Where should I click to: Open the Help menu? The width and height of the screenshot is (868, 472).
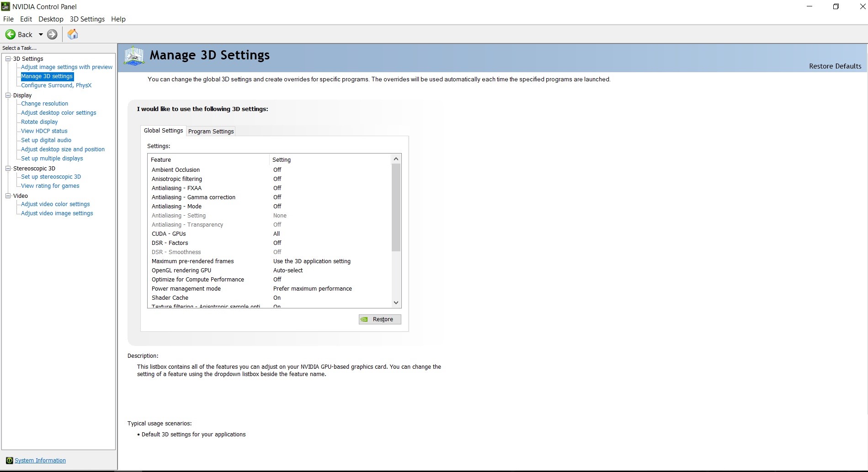pyautogui.click(x=118, y=19)
